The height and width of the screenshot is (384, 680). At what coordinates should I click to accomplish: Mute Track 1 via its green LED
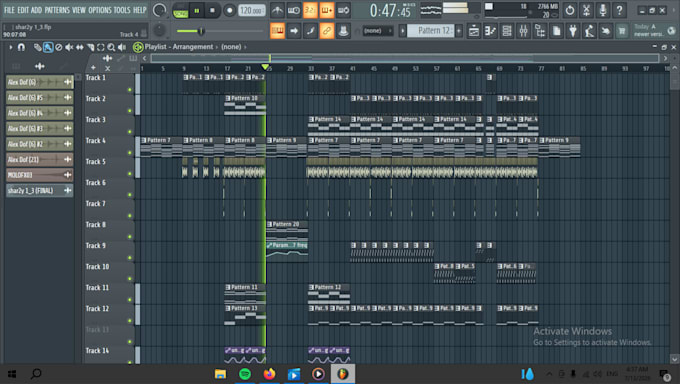pyautogui.click(x=130, y=90)
